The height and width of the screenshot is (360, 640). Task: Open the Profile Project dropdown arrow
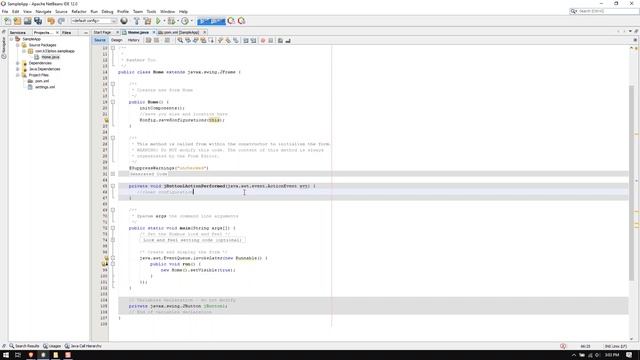[x=192, y=21]
